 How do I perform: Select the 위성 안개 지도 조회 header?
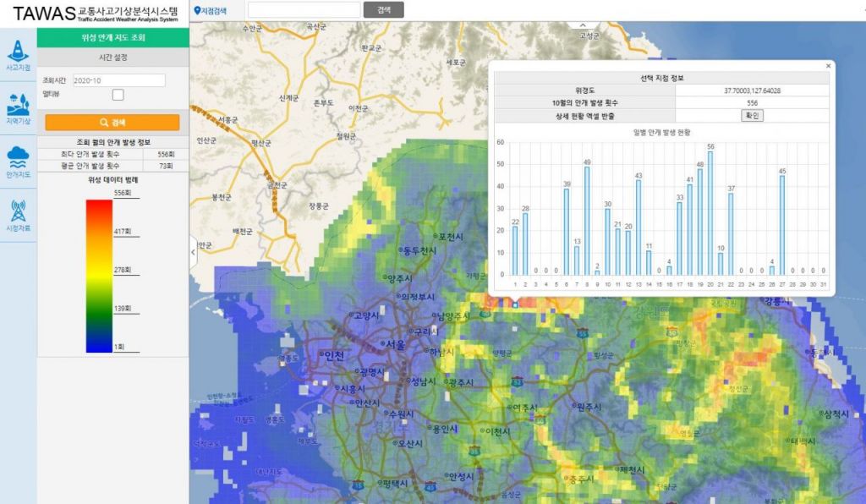coord(112,38)
